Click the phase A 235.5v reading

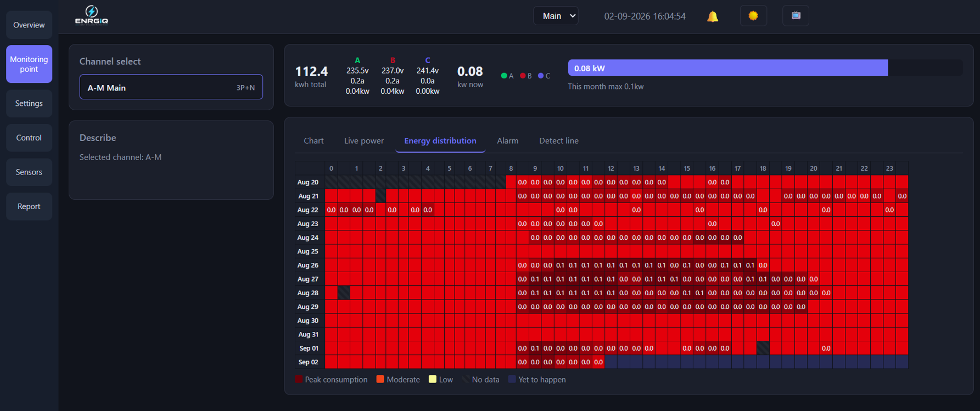point(357,71)
